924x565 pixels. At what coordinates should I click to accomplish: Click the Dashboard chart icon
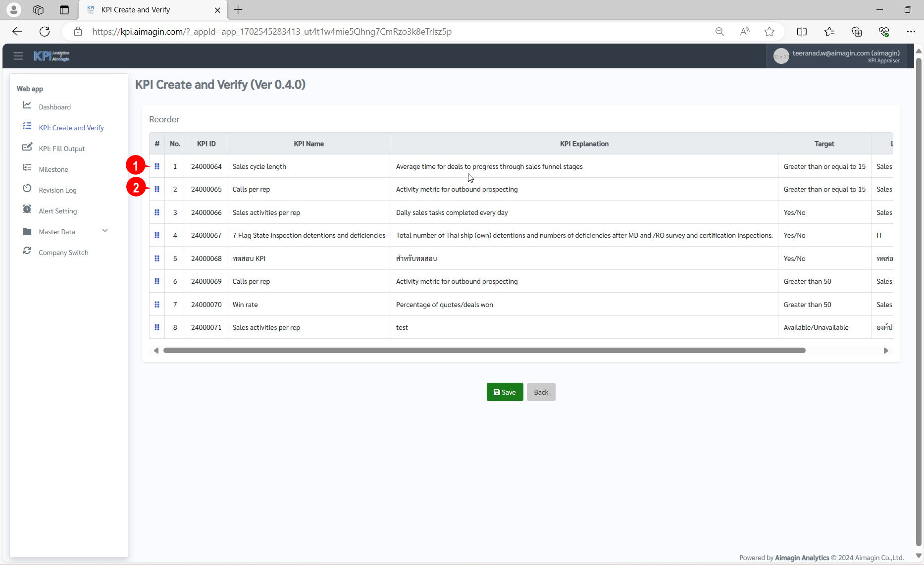coord(27,105)
